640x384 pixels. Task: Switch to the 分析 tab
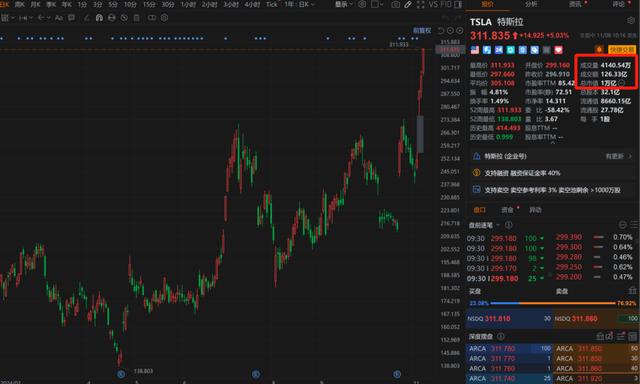click(x=531, y=4)
